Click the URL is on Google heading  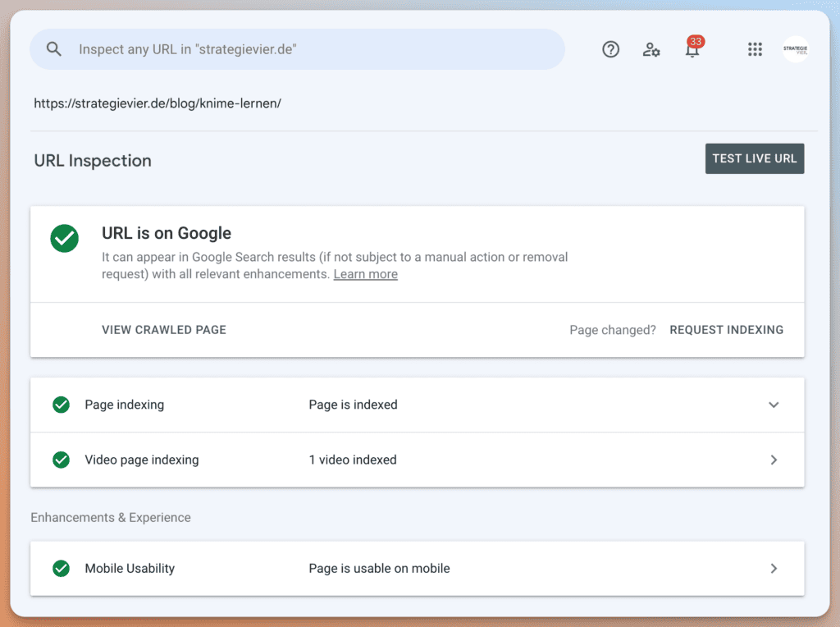167,233
